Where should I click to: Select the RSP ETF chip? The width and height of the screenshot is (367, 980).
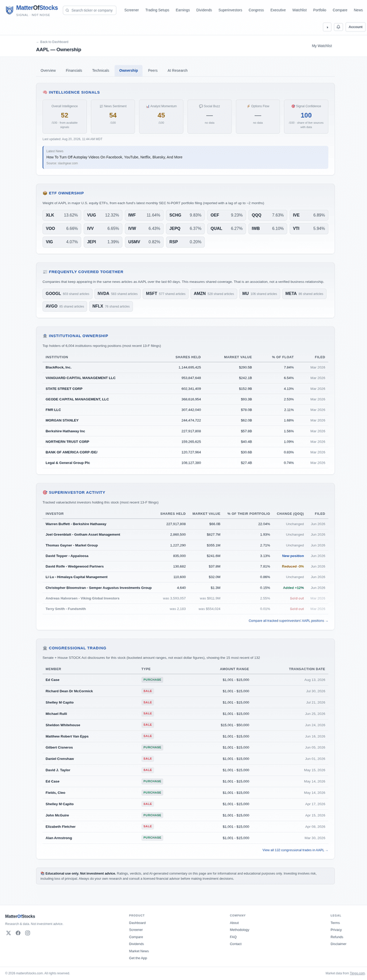click(185, 242)
